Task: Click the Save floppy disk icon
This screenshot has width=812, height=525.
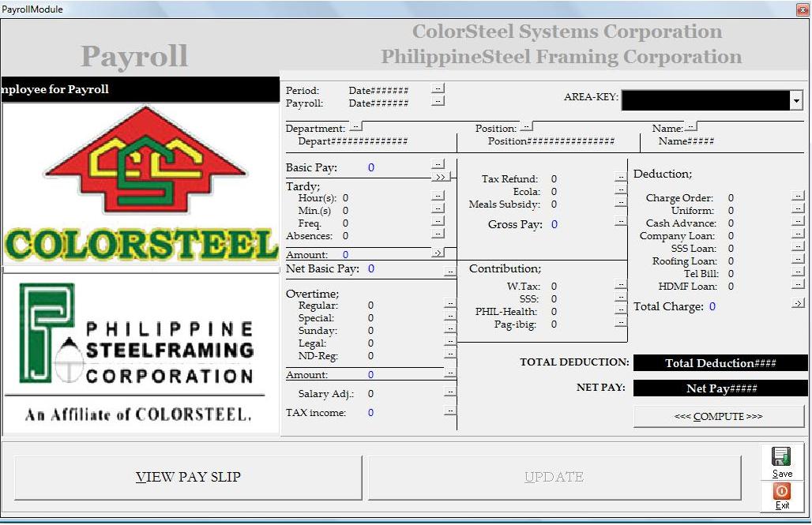Action: [x=780, y=457]
